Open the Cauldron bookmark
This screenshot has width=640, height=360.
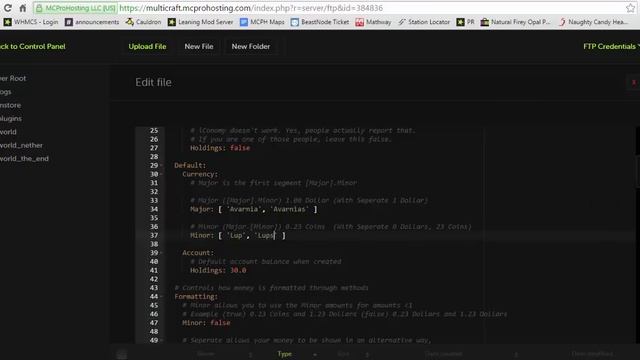point(143,22)
